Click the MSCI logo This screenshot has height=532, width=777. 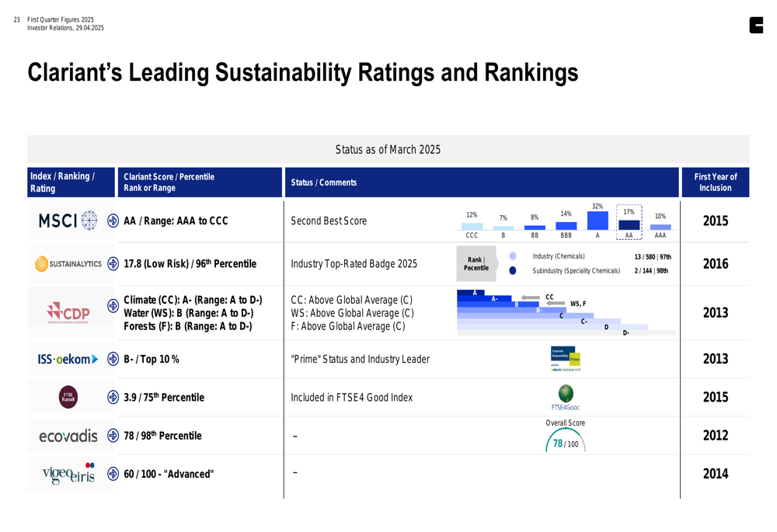(68, 221)
